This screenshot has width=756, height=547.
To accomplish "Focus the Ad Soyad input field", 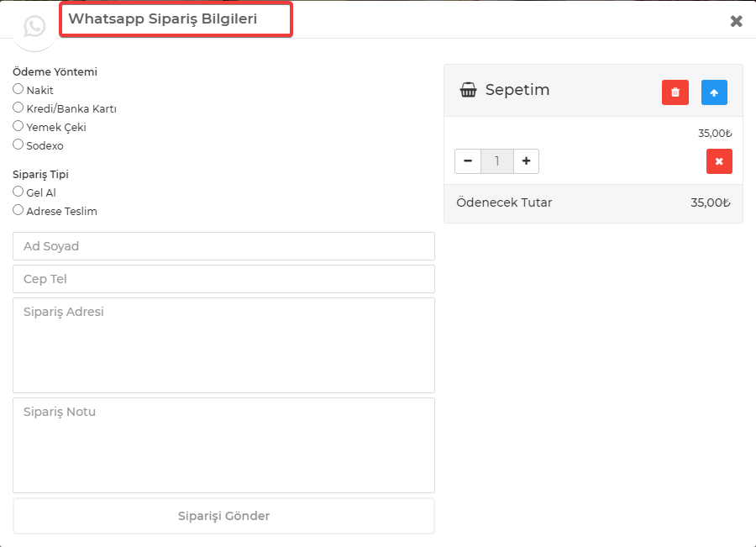I will click(x=223, y=246).
